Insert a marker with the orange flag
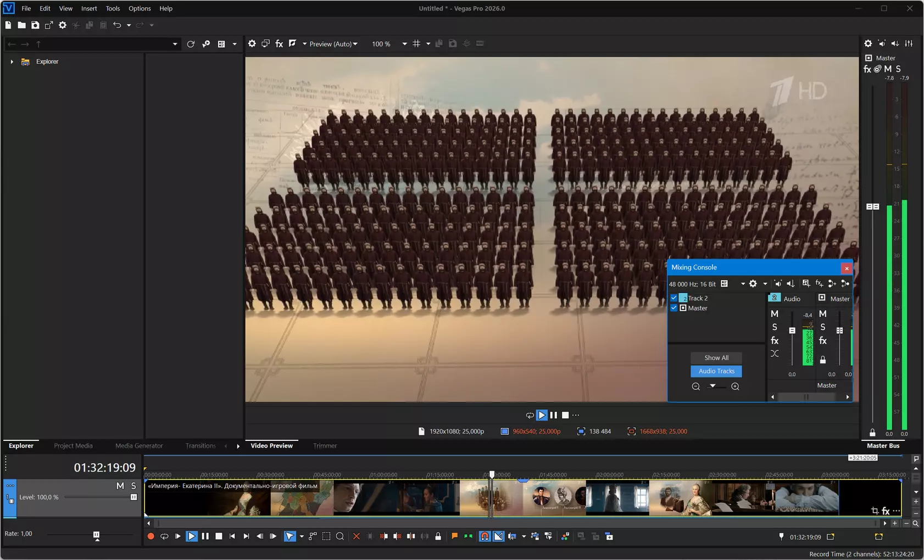The width and height of the screenshot is (924, 560). (454, 536)
